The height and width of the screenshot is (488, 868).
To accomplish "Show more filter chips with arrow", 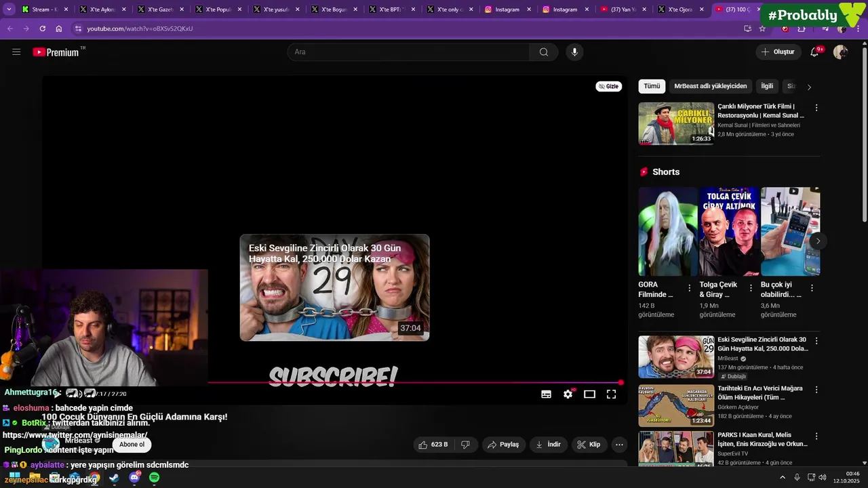I will 808,87.
